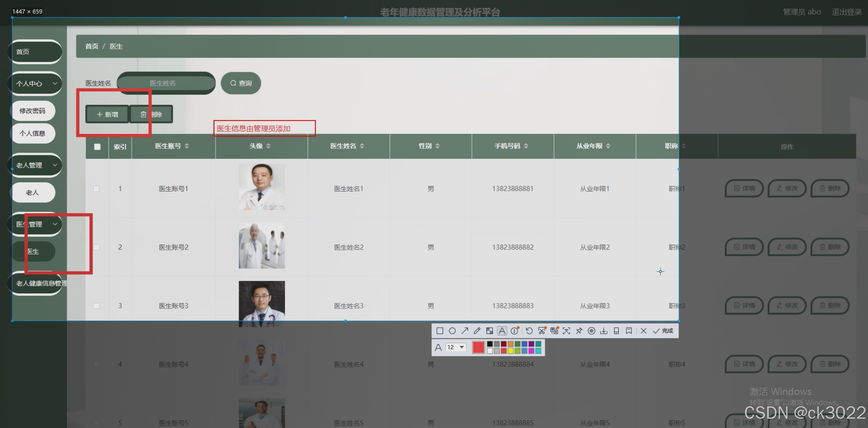Click the download save icon
868x428 pixels.
click(x=604, y=331)
